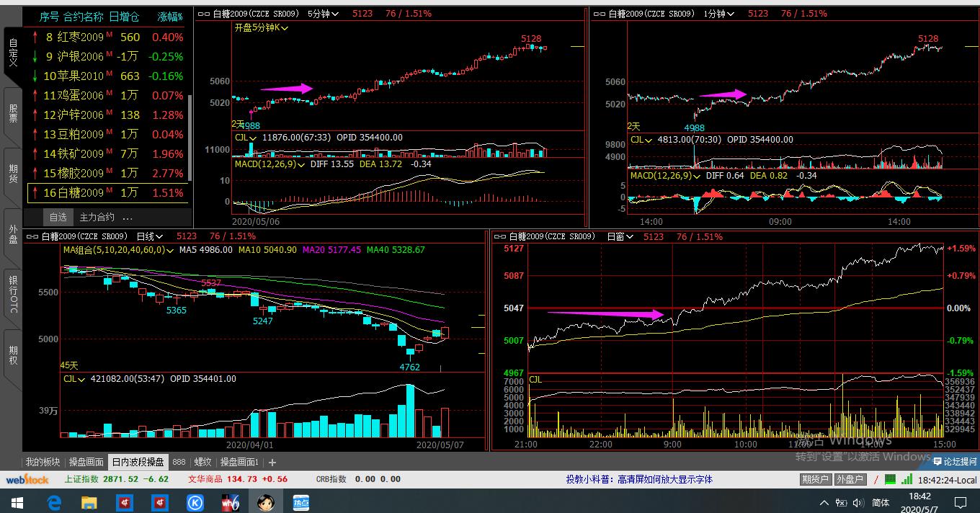This screenshot has height=513, width=980.
Task: Click the link icon beside 白糖2009 in the intraday chart header
Action: coord(500,236)
